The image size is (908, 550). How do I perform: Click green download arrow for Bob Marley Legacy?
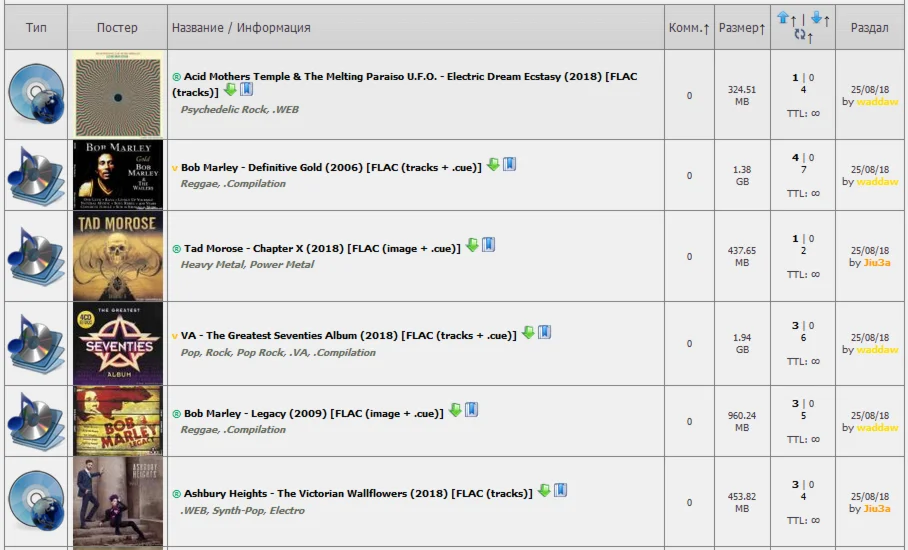coord(455,410)
